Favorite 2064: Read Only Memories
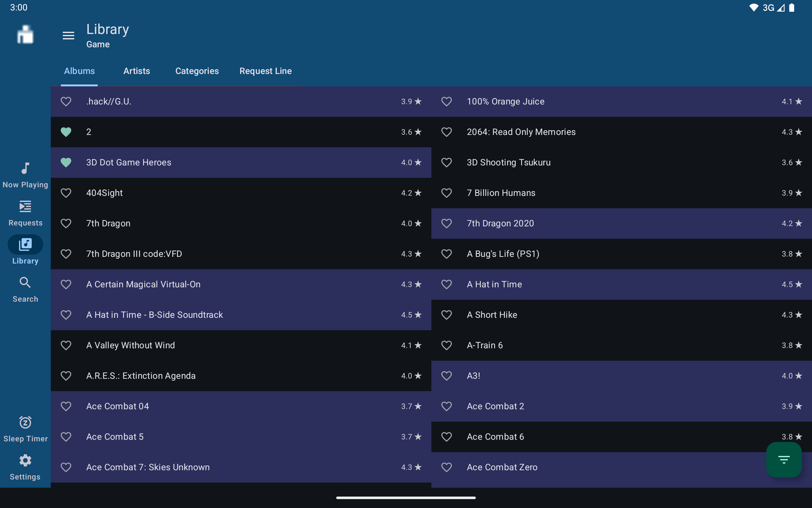812x508 pixels. tap(446, 132)
